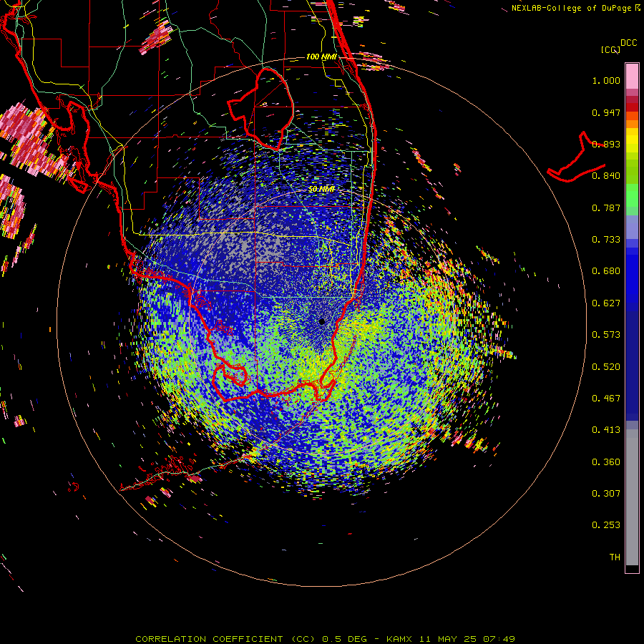
Task: Pick the lavender segment of the color bar
Action: [x=632, y=227]
